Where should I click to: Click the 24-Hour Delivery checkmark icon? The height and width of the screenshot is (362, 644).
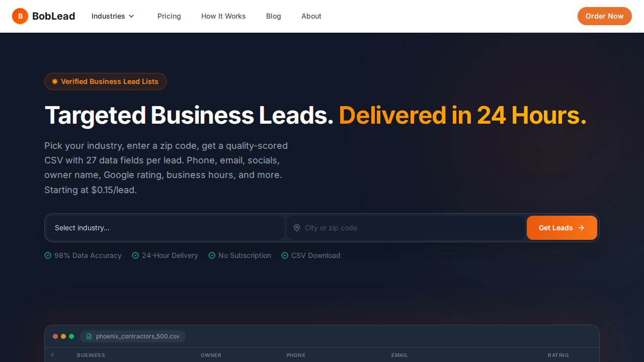pyautogui.click(x=135, y=255)
